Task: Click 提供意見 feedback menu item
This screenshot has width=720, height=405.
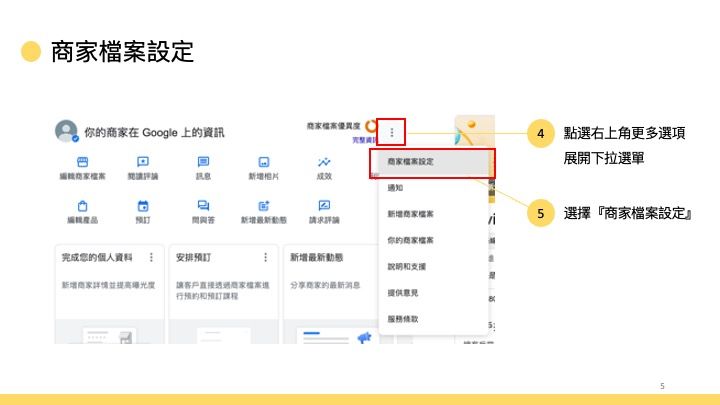Action: pyautogui.click(x=402, y=292)
